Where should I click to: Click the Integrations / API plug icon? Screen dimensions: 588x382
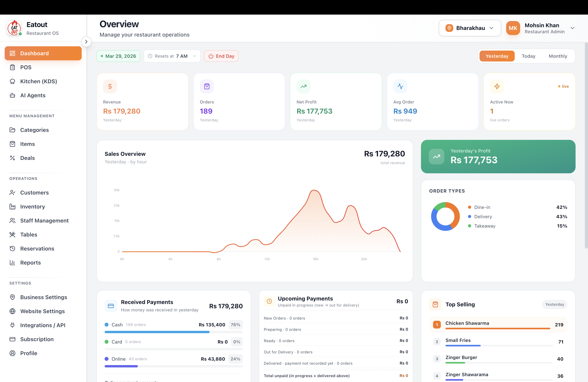pos(12,325)
